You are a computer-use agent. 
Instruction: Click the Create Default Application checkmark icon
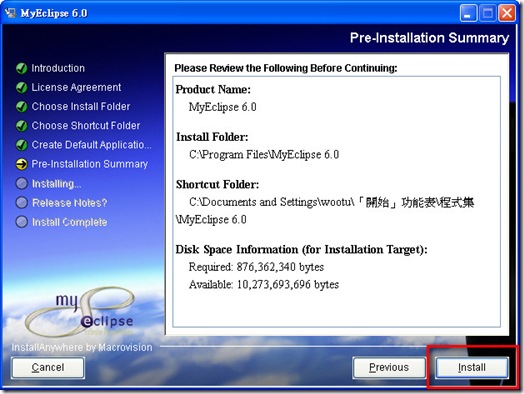tap(22, 145)
